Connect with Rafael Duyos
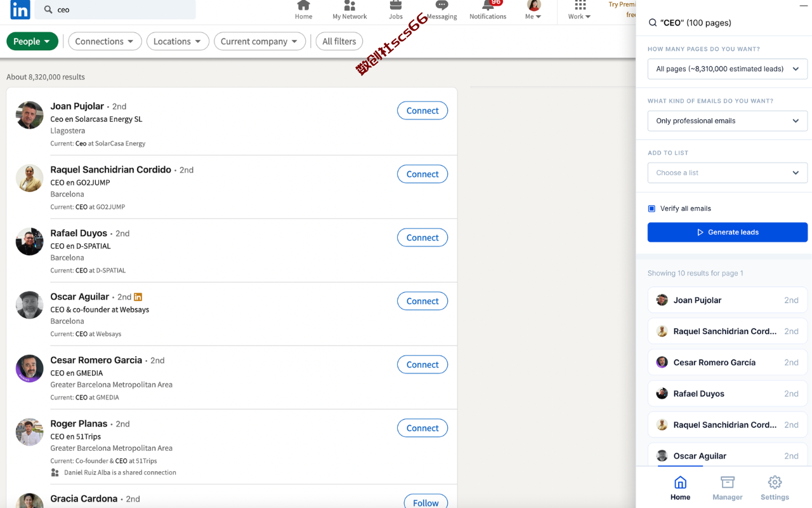Viewport: 812px width, 508px height. tap(422, 237)
